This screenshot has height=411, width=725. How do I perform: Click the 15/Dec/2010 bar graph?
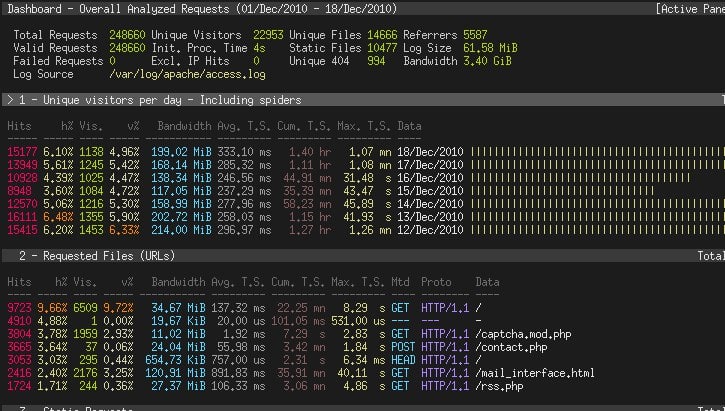coord(562,191)
